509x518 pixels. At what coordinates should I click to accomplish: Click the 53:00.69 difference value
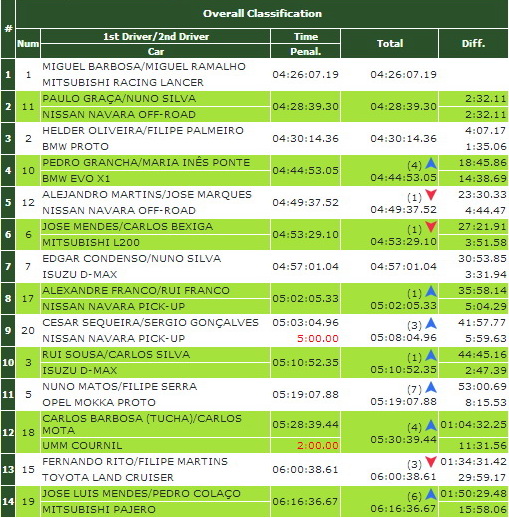(482, 386)
